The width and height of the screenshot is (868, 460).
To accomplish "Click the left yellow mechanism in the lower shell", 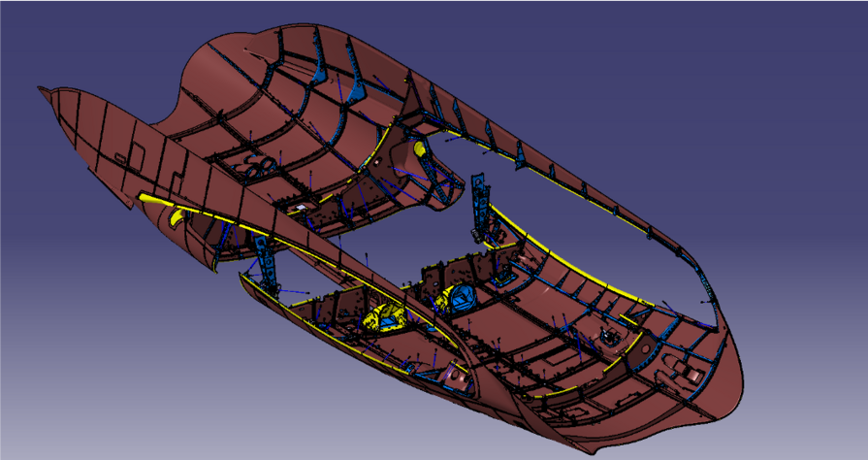I will [378, 315].
